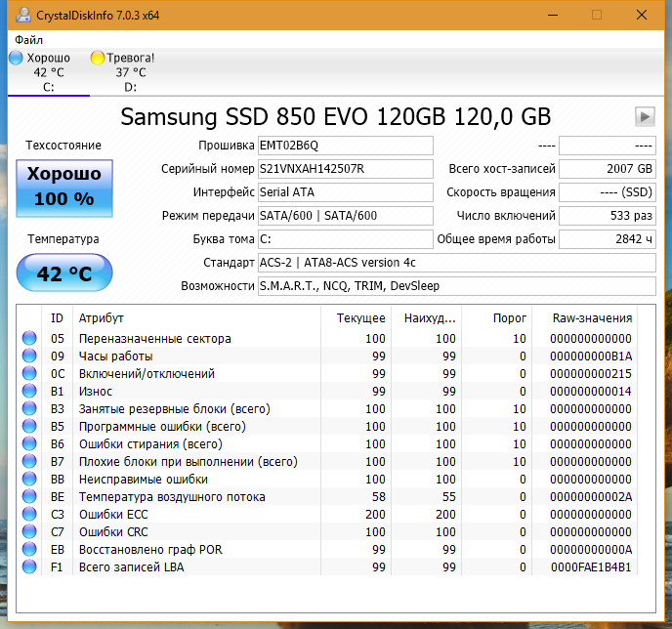This screenshot has width=672, height=629.
Task: Click the serial number field S21VNXAH142507R
Action: [345, 169]
